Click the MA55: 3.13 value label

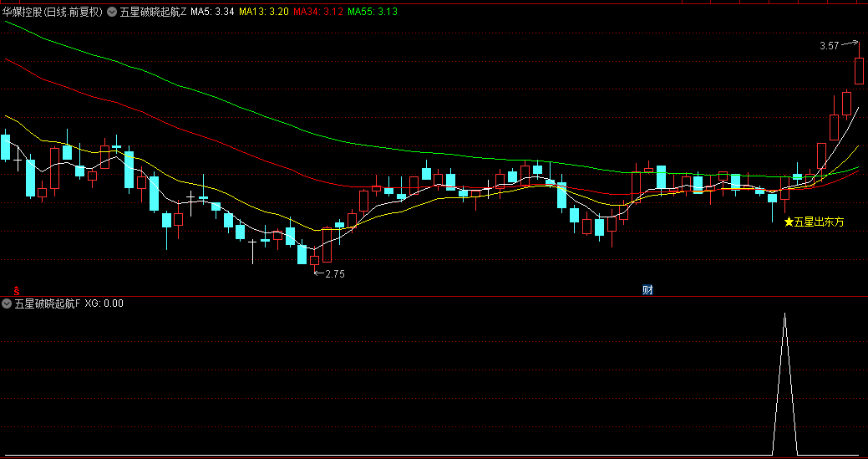click(x=373, y=12)
